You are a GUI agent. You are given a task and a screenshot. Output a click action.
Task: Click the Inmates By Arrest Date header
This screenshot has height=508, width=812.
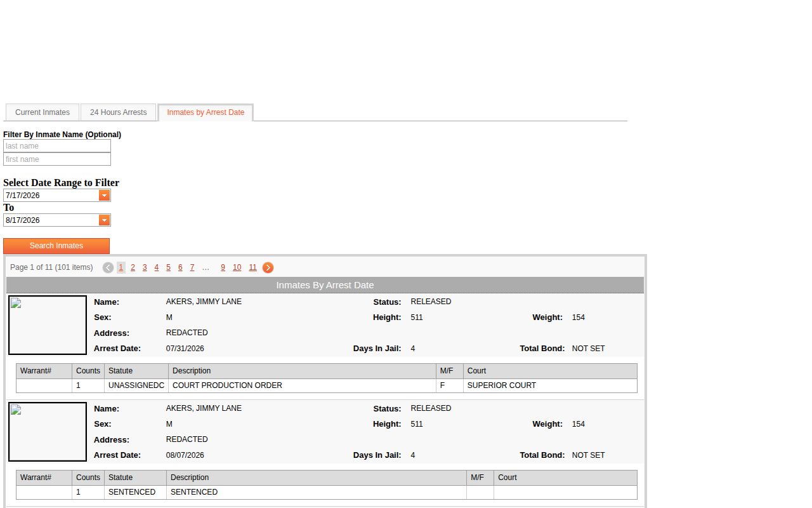[x=325, y=285]
